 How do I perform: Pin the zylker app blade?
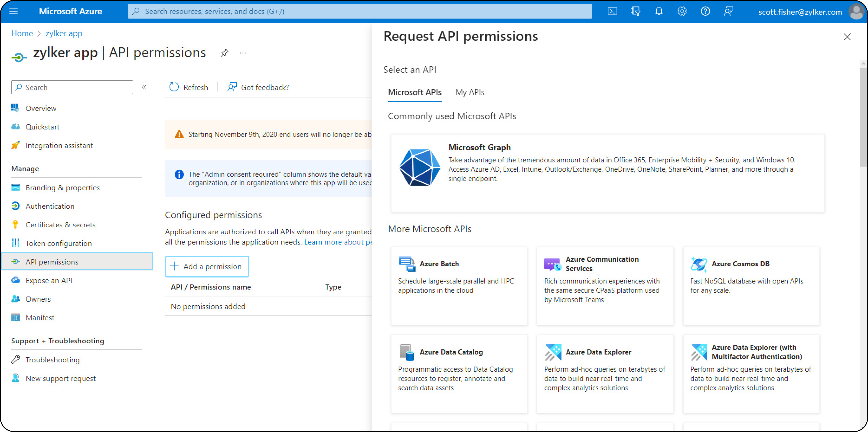tap(224, 53)
